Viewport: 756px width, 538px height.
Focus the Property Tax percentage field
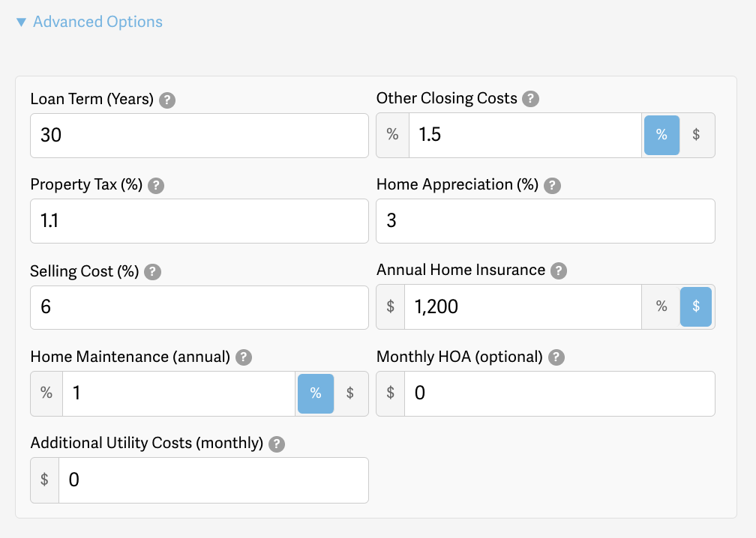coord(199,221)
